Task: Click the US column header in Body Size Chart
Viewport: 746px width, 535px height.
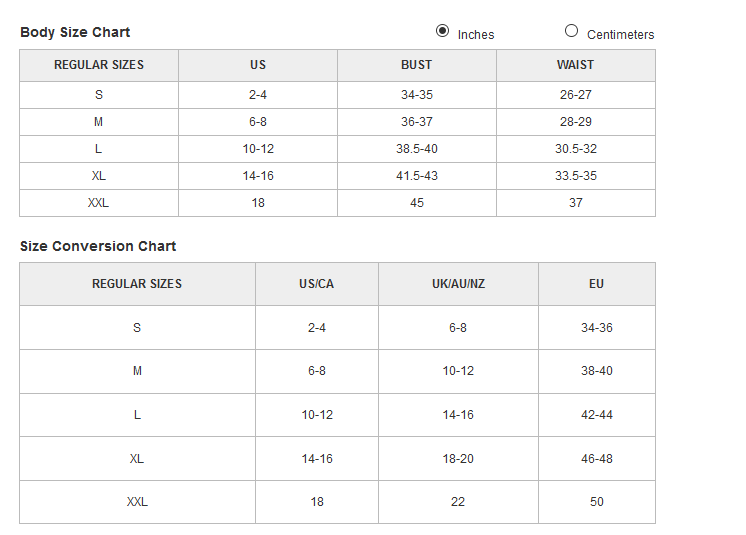Action: point(258,65)
